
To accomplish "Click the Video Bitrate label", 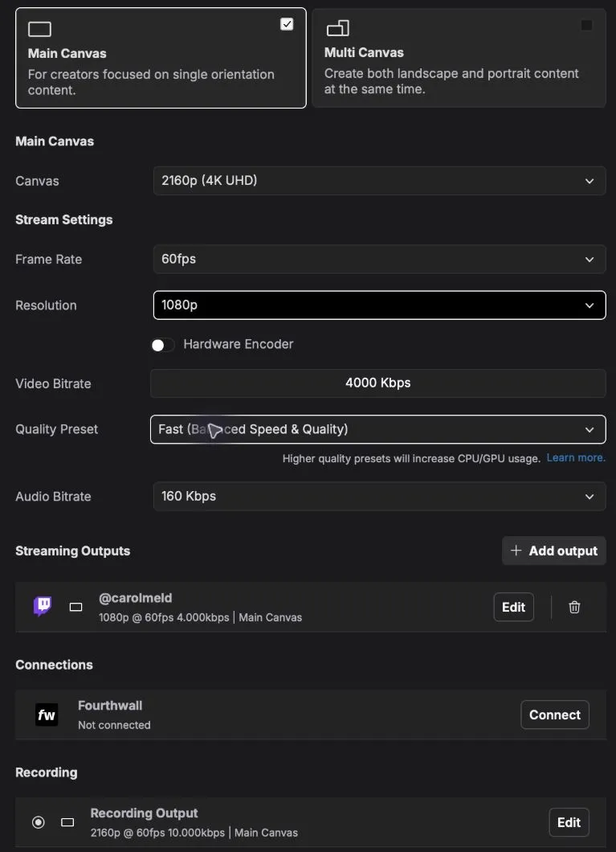I will (53, 383).
